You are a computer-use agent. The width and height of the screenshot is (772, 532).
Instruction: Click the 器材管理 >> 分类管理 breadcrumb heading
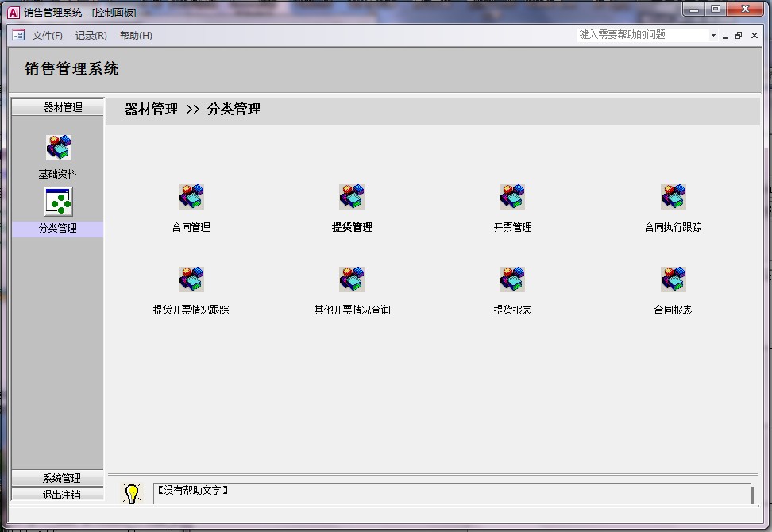click(x=192, y=110)
